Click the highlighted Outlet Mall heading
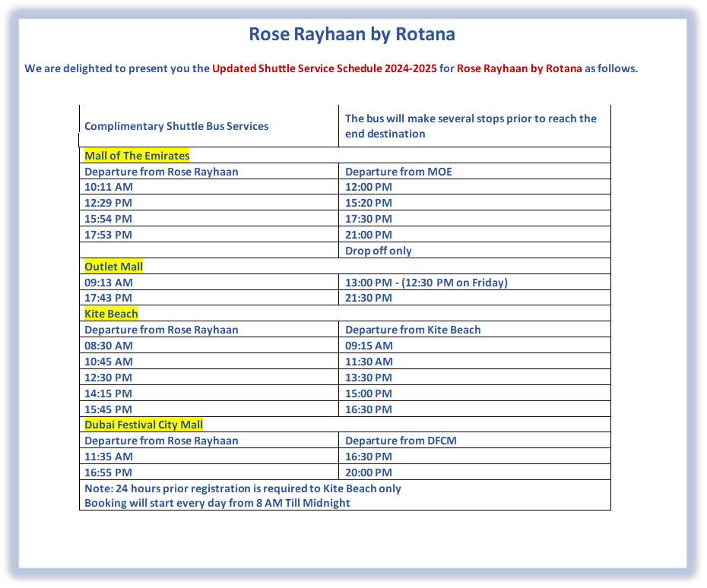This screenshot has width=707, height=588. pos(113,267)
